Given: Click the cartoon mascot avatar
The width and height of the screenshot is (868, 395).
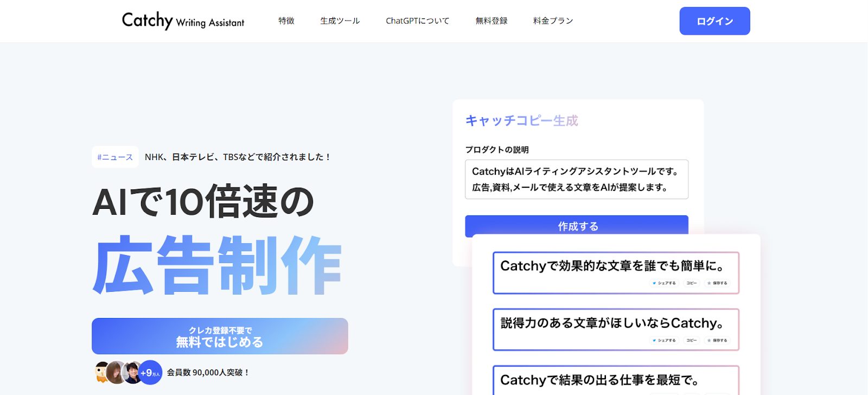Looking at the screenshot, I should [x=101, y=372].
